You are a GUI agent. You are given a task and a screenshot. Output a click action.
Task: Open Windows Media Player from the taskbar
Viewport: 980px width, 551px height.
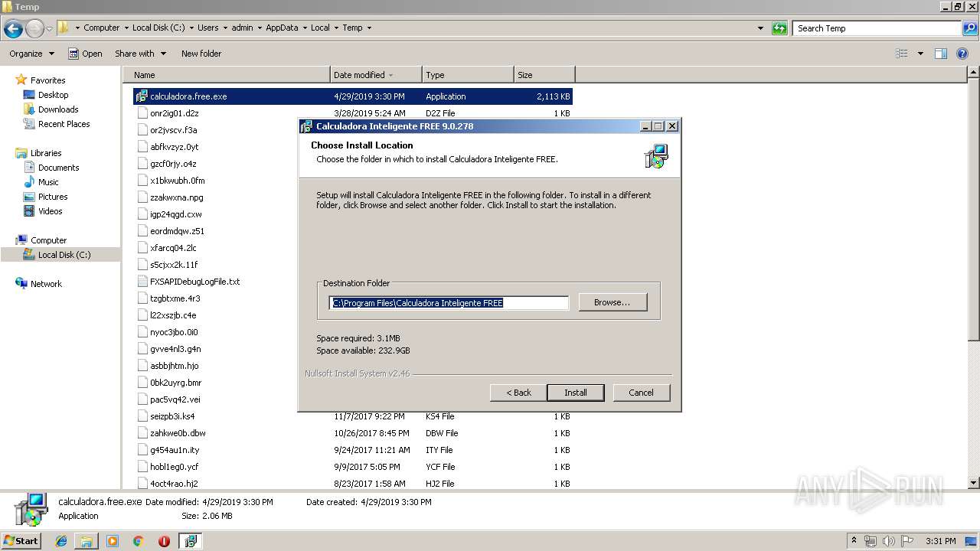coord(113,541)
